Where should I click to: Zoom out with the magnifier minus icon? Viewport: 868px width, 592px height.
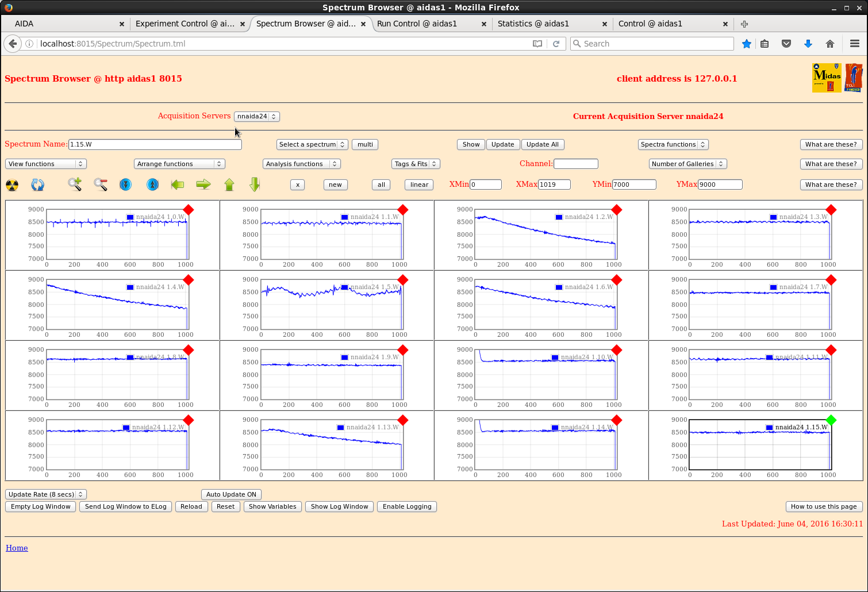coord(101,184)
